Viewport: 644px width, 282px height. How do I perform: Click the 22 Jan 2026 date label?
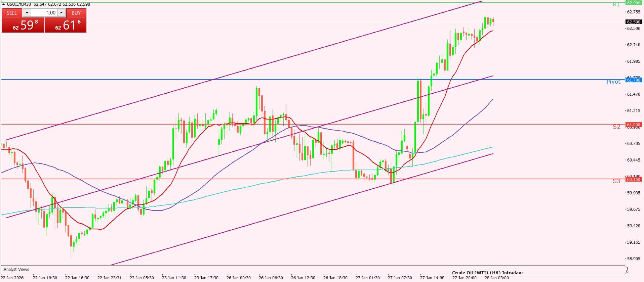12,278
